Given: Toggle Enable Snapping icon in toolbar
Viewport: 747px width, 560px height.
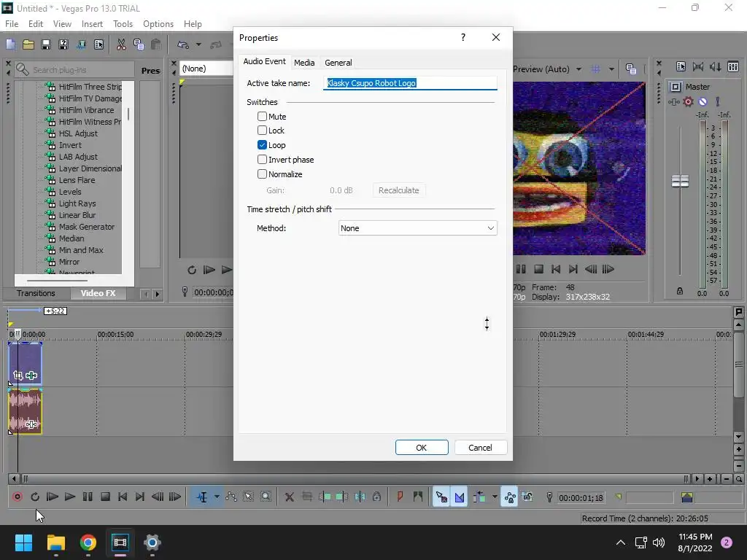Looking at the screenshot, I should (x=441, y=497).
